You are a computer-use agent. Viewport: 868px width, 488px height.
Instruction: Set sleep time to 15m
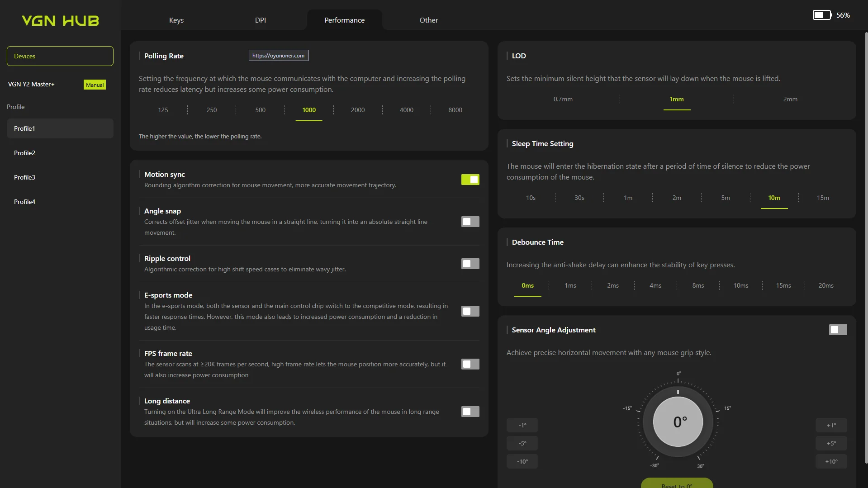[823, 198]
